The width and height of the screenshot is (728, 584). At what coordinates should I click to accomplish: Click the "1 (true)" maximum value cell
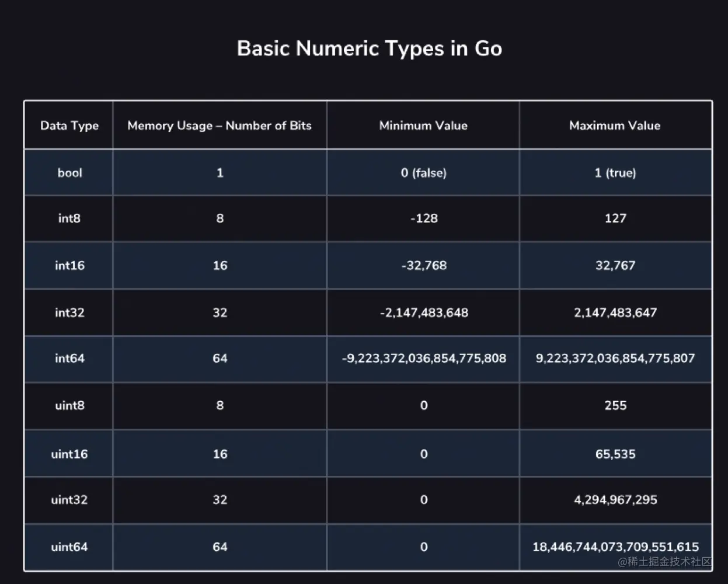click(x=615, y=173)
